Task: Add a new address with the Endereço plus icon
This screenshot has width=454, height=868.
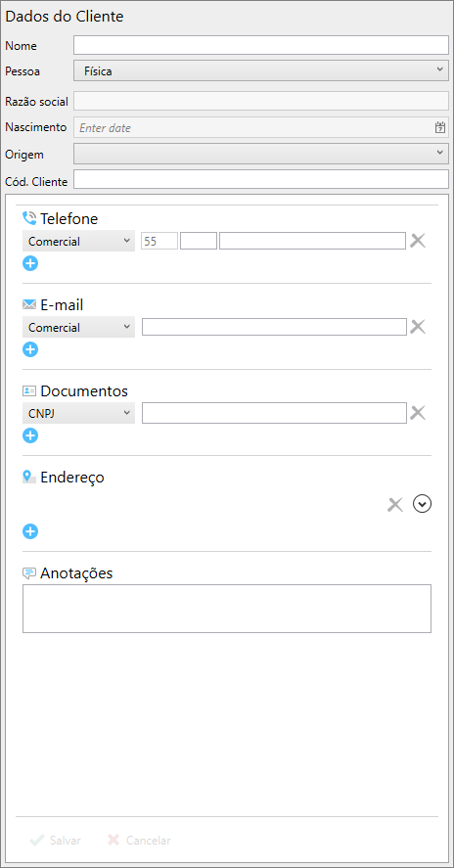Action: [30, 531]
